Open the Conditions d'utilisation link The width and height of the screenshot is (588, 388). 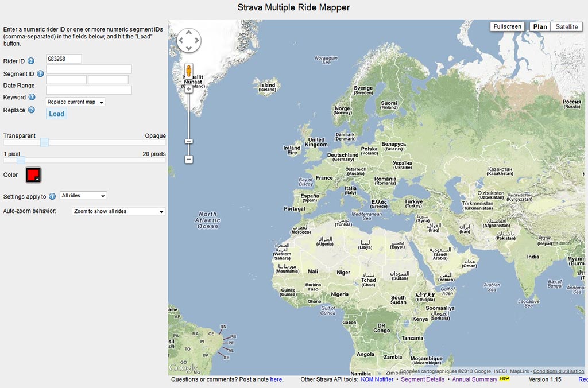[x=558, y=371]
